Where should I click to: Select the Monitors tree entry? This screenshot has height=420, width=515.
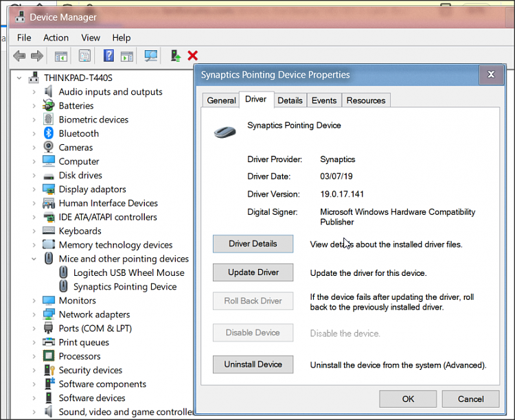click(77, 301)
